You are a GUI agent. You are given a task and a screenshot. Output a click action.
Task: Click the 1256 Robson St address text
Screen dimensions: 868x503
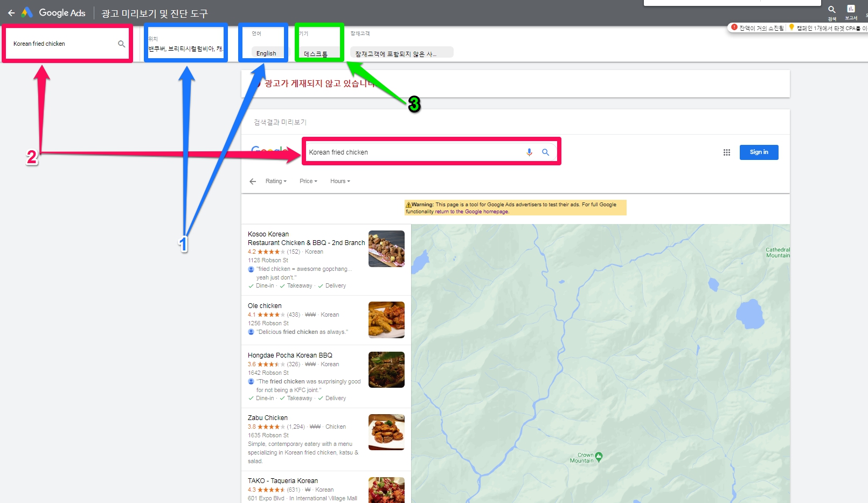tap(268, 323)
